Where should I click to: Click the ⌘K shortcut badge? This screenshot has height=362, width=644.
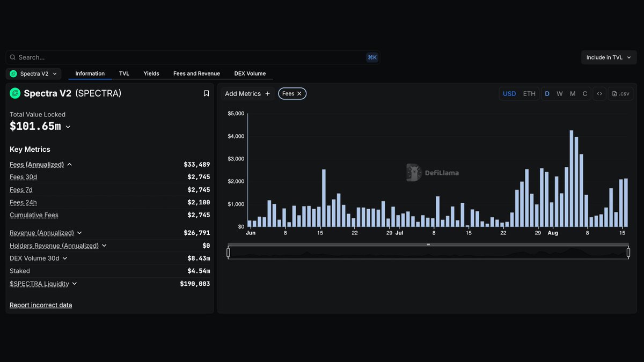pyautogui.click(x=372, y=57)
